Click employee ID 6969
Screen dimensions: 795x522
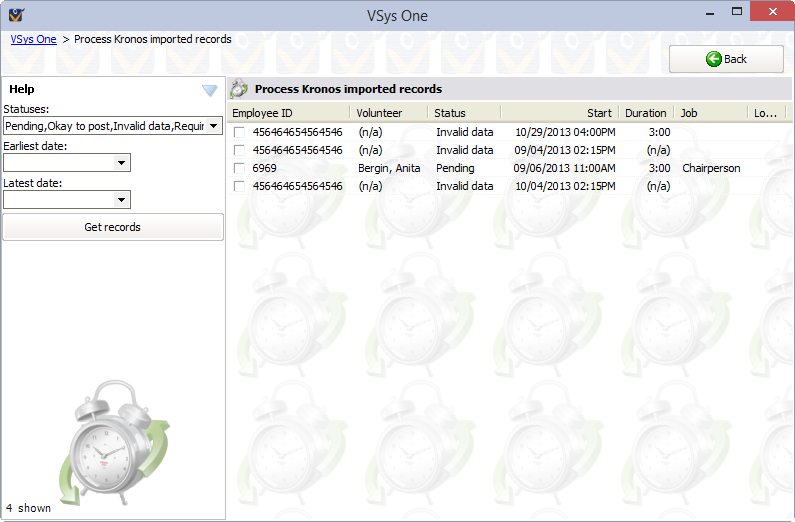[x=264, y=168]
